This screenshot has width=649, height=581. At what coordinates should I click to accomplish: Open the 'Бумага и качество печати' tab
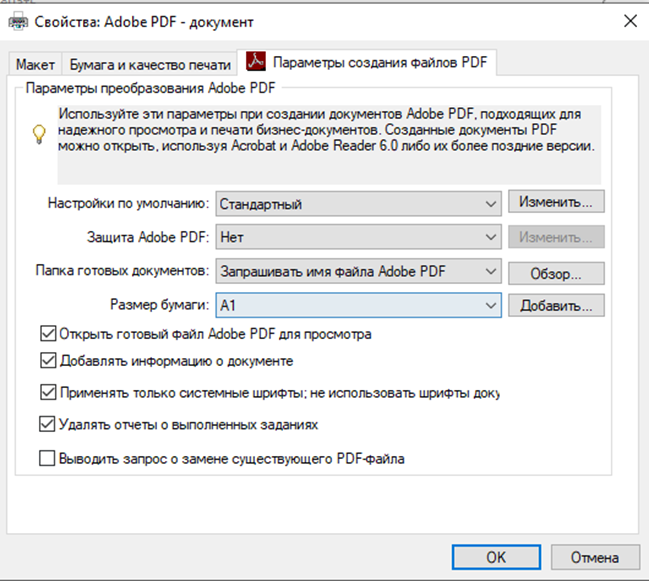point(150,65)
